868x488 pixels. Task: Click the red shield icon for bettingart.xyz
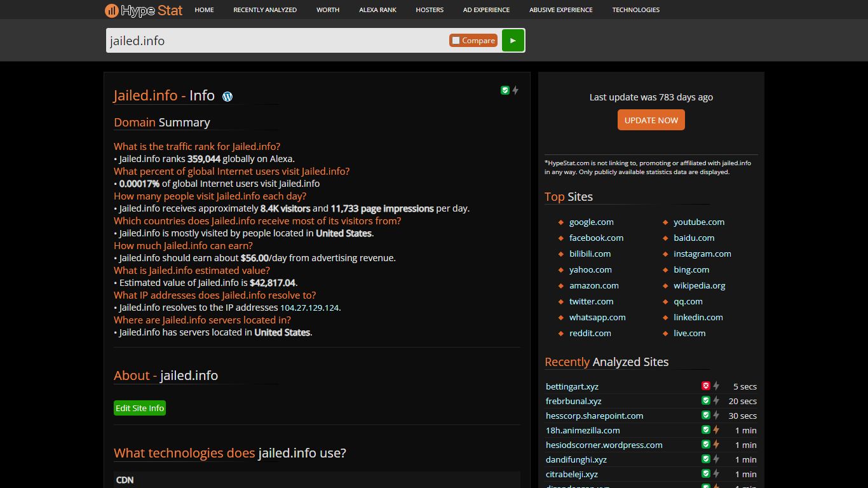(x=705, y=386)
